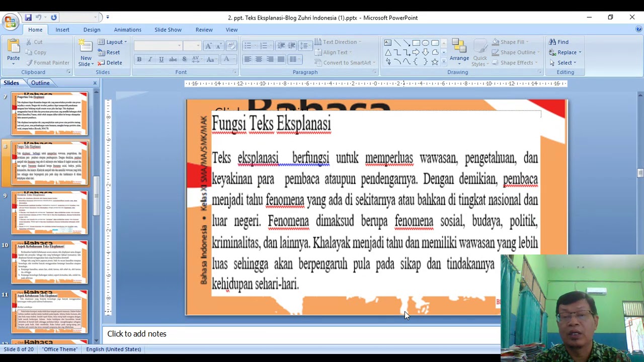Open the Slide Show ribbon tab
This screenshot has width=644, height=362.
click(x=168, y=30)
